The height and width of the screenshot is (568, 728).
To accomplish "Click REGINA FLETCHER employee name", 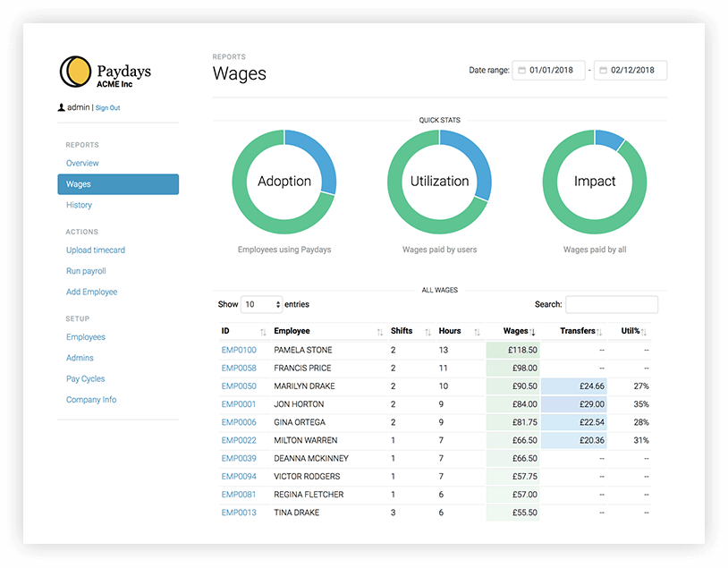I will pos(309,495).
